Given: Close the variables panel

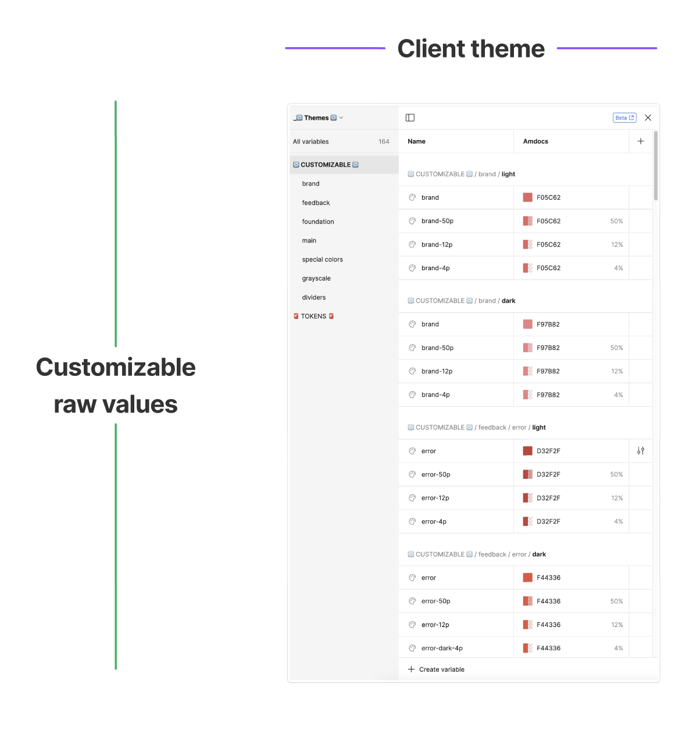Looking at the screenshot, I should pyautogui.click(x=648, y=118).
